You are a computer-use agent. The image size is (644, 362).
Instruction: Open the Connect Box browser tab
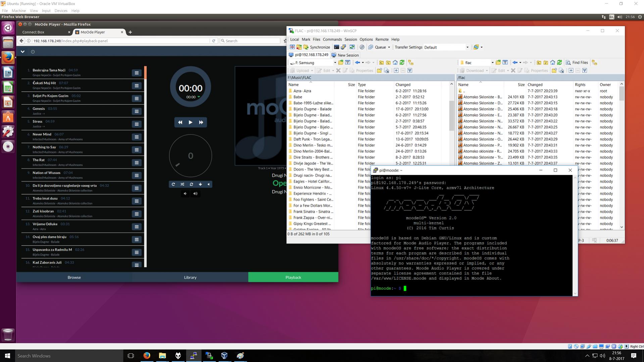[46, 32]
